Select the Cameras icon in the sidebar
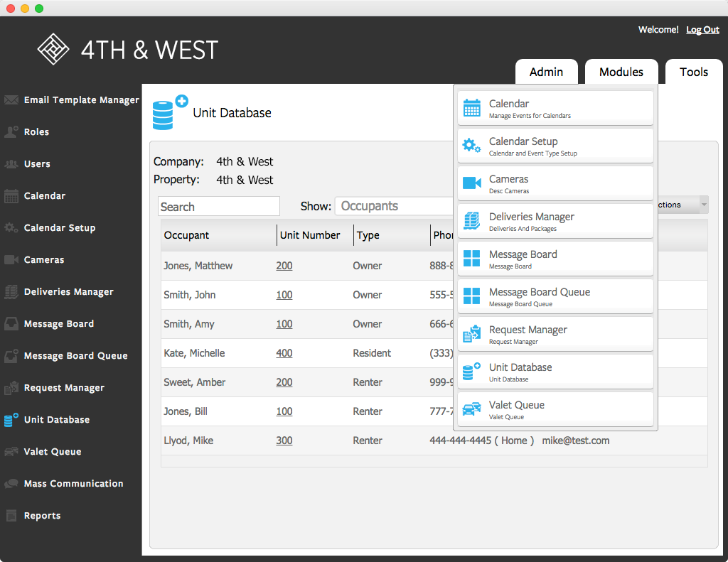Screen dimensions: 728x562 pyautogui.click(x=11, y=259)
